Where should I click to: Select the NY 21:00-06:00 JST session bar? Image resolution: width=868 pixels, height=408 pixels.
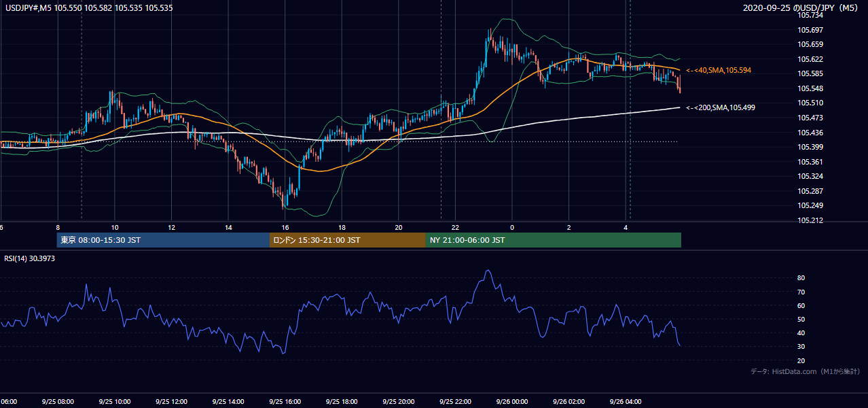point(554,240)
